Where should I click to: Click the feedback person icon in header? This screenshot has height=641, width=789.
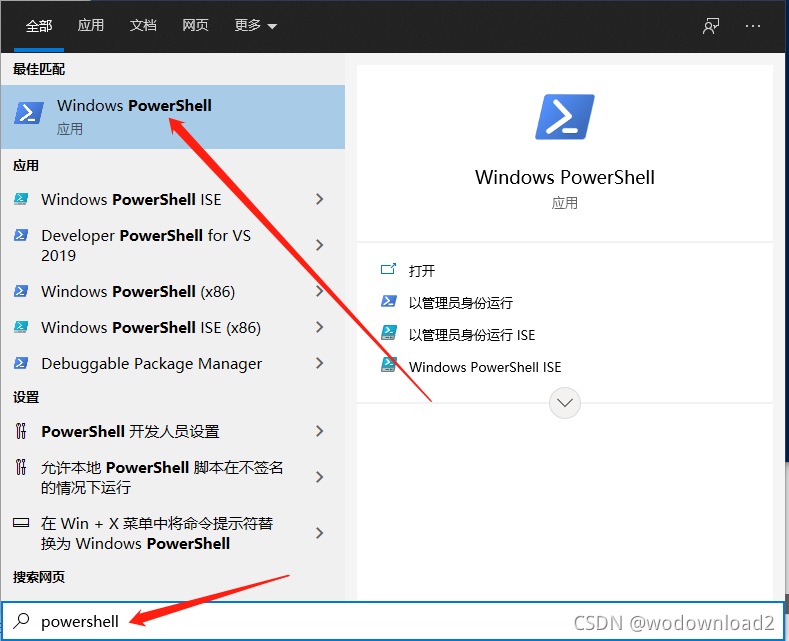pos(711,26)
